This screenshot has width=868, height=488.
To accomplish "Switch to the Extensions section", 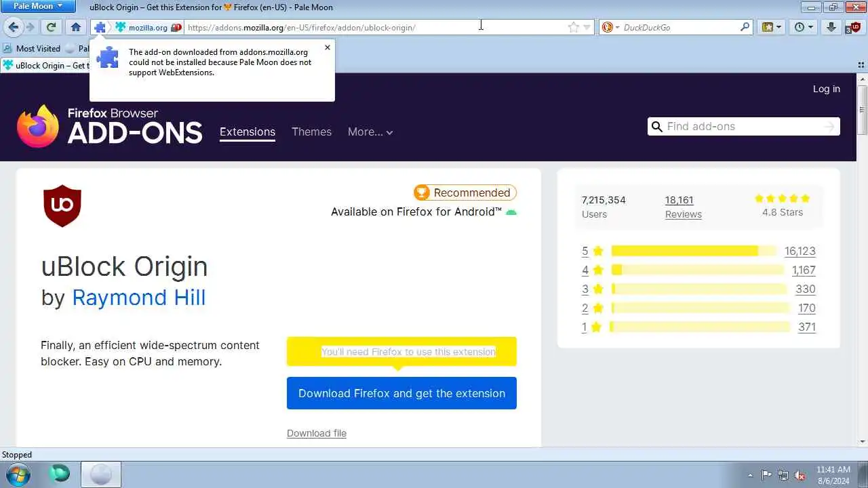I will coord(248,132).
